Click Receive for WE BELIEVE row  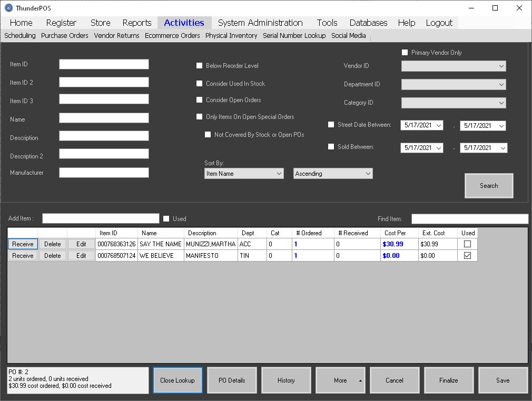[x=23, y=256]
